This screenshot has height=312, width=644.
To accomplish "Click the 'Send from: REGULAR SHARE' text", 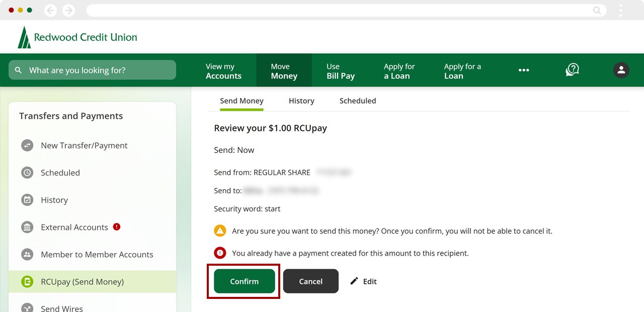I will (x=262, y=172).
